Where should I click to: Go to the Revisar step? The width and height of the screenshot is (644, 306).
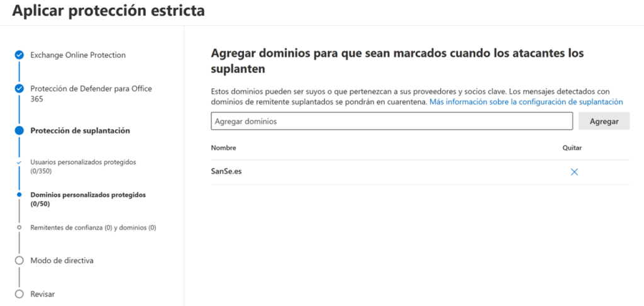pos(43,294)
